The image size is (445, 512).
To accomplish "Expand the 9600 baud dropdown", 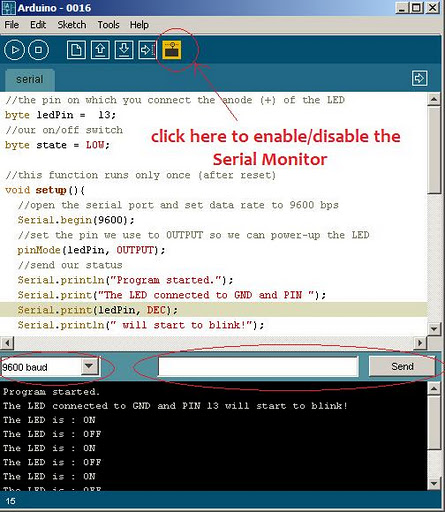I will (x=89, y=367).
